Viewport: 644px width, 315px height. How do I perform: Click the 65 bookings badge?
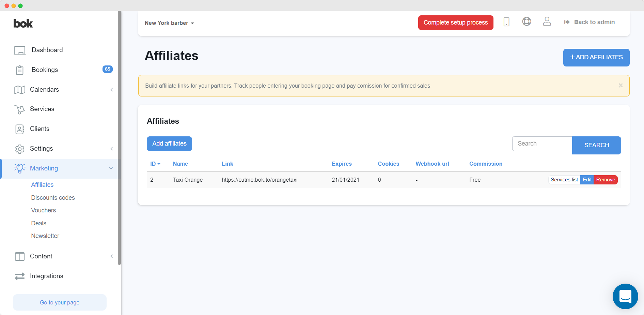(x=108, y=69)
